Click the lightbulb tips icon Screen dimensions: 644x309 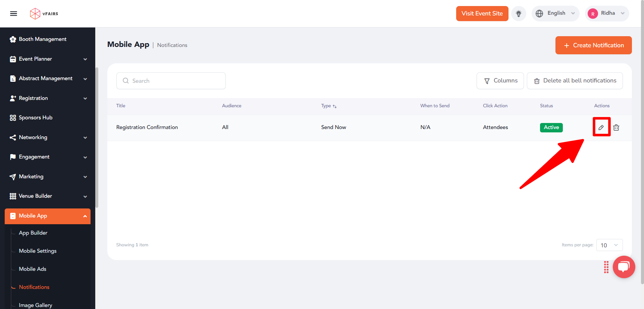pyautogui.click(x=519, y=13)
